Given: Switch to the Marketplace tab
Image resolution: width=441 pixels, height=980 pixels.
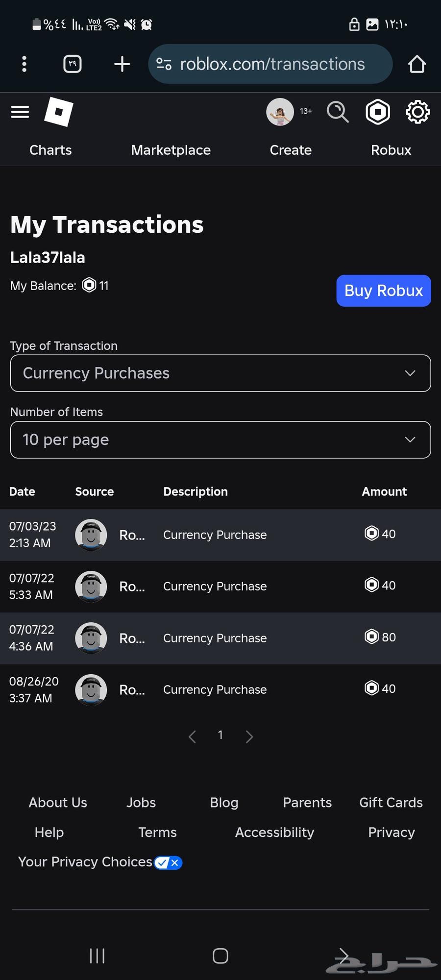Looking at the screenshot, I should (171, 150).
